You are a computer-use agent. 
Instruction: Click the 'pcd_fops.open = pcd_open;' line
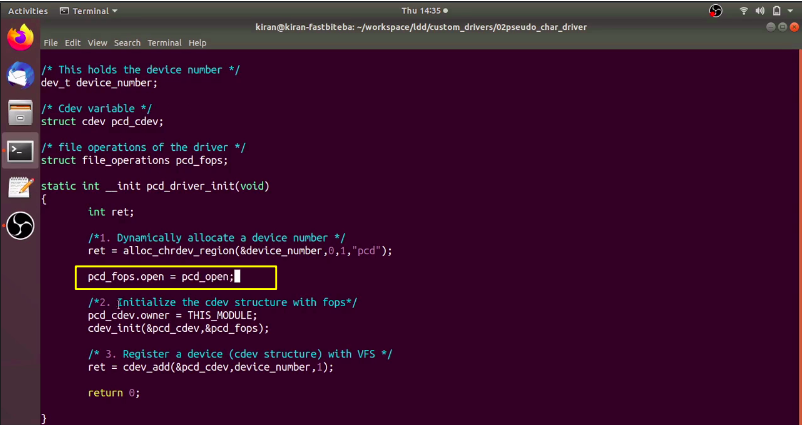(161, 277)
